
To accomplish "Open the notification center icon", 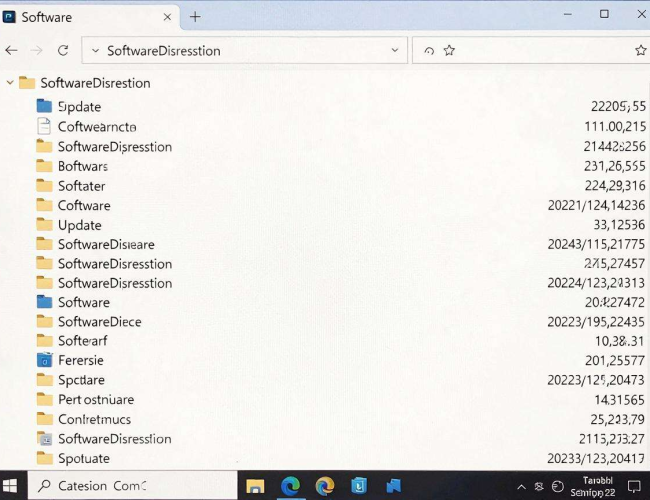I will click(634, 486).
